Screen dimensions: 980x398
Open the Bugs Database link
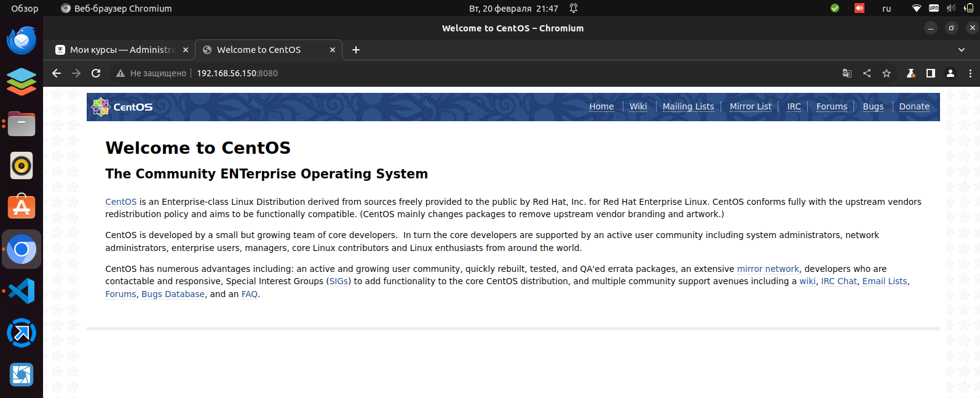[173, 294]
